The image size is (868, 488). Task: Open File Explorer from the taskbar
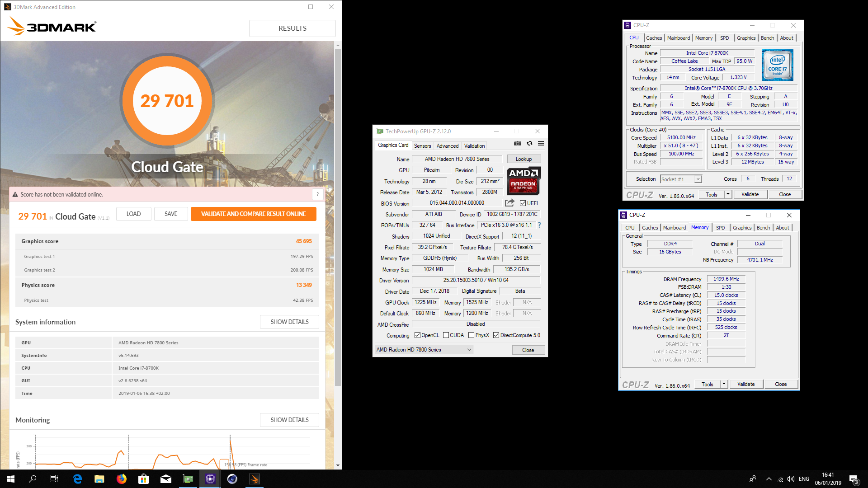(x=99, y=479)
